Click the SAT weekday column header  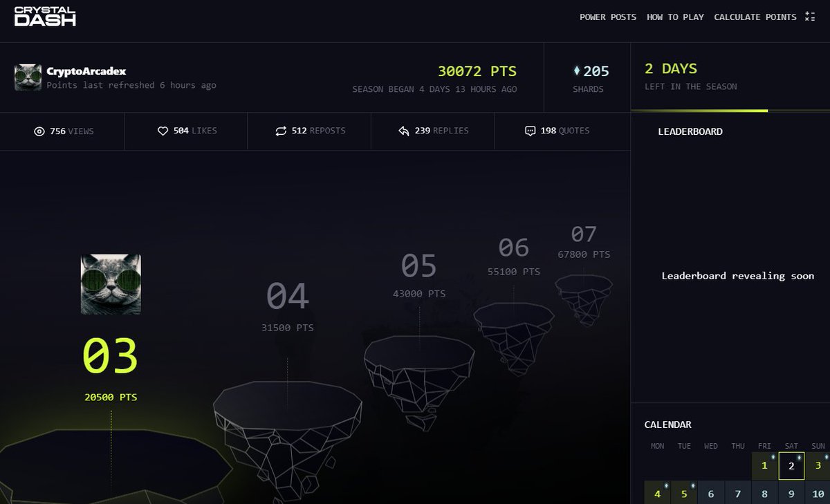pyautogui.click(x=791, y=446)
